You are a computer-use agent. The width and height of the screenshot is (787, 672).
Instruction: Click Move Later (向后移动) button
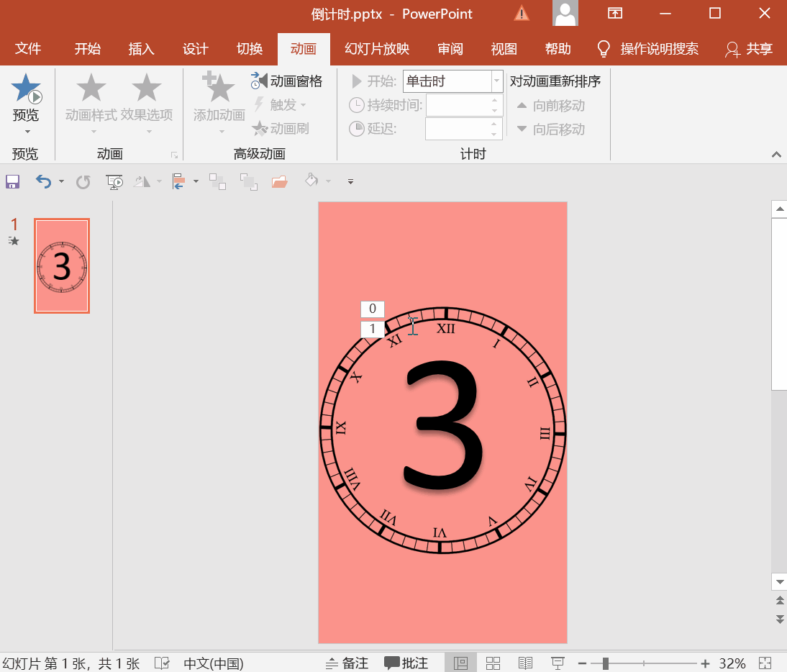point(551,129)
